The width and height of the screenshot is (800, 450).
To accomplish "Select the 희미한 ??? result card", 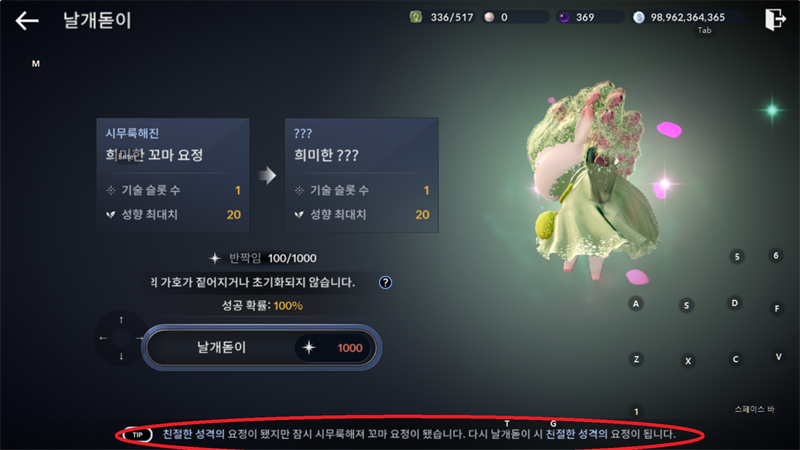I will [x=362, y=176].
